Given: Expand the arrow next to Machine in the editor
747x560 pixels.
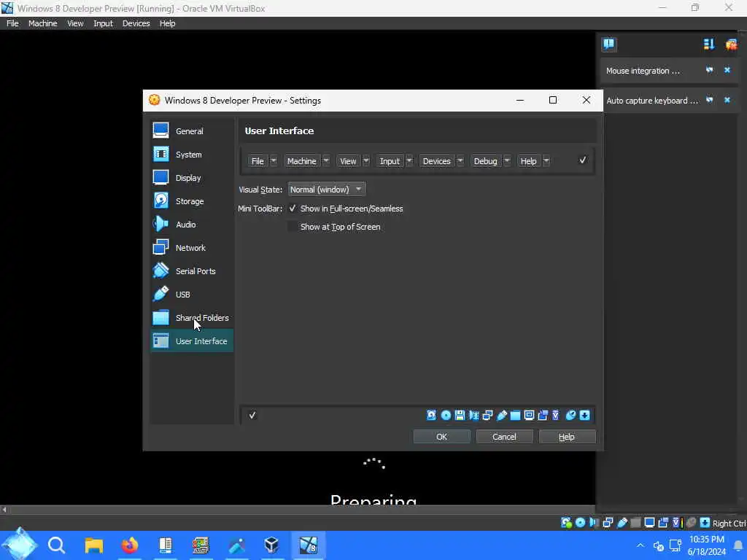Looking at the screenshot, I should [326, 161].
